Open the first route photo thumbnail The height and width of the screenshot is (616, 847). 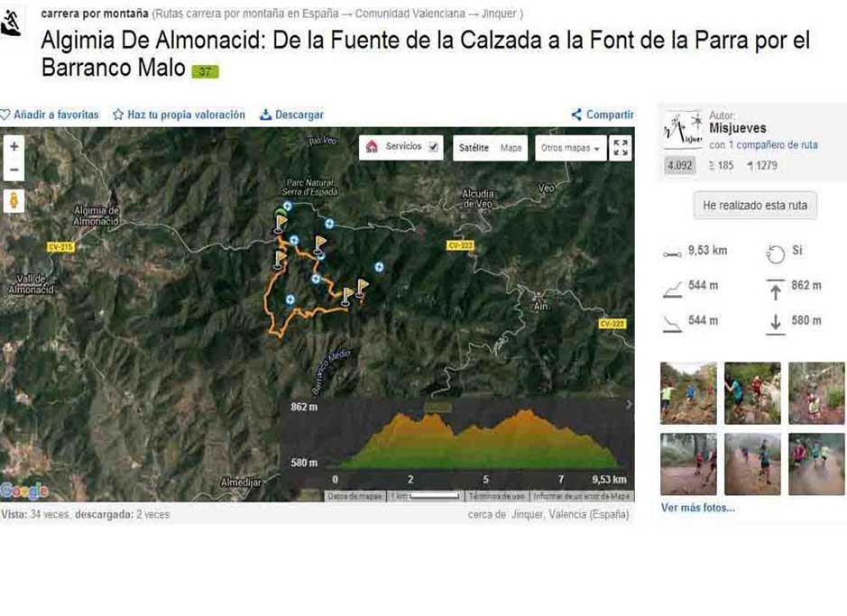688,393
